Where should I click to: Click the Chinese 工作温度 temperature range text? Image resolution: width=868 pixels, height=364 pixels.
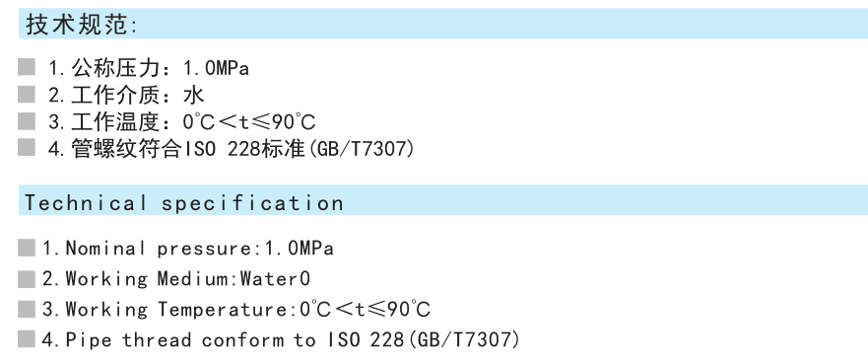(x=182, y=121)
